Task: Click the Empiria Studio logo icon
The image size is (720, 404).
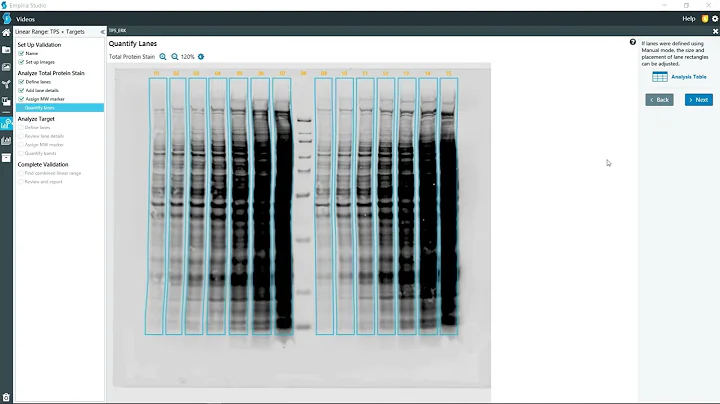Action: [x=6, y=18]
